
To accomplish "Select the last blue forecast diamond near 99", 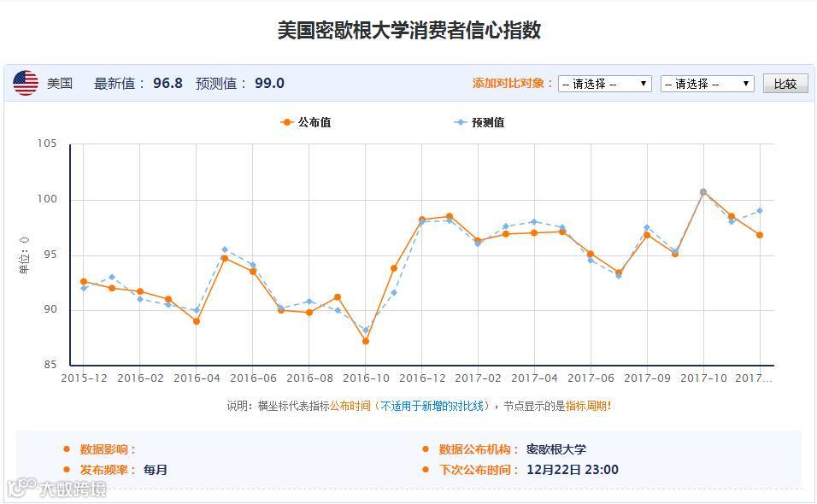I will click(760, 211).
